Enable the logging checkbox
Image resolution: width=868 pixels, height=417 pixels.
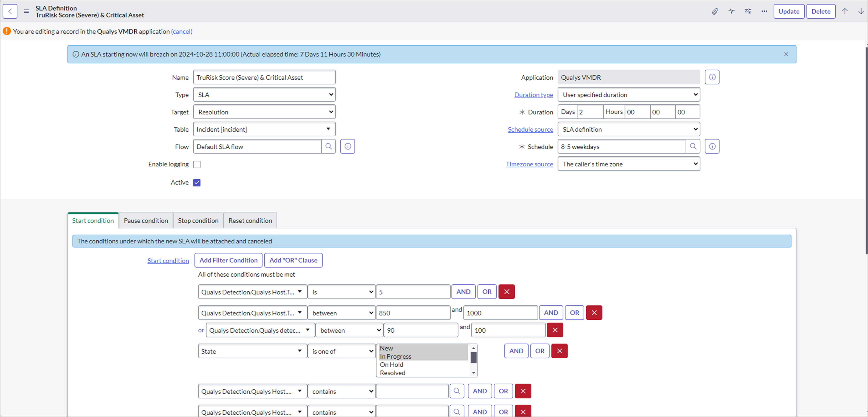197,165
